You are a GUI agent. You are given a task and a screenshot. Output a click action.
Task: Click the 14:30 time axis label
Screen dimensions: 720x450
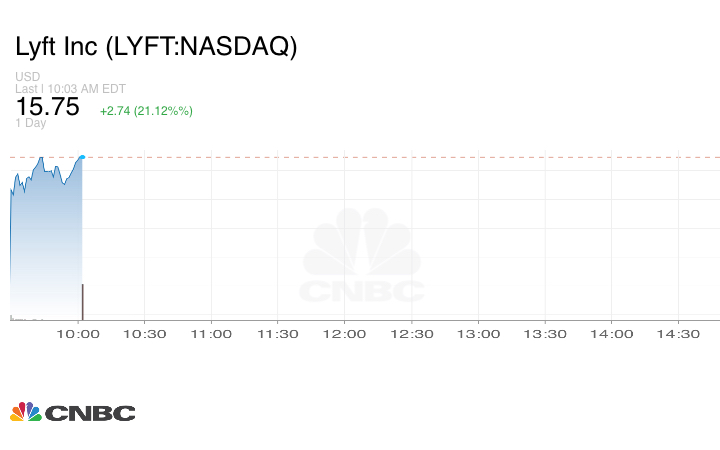click(x=678, y=335)
